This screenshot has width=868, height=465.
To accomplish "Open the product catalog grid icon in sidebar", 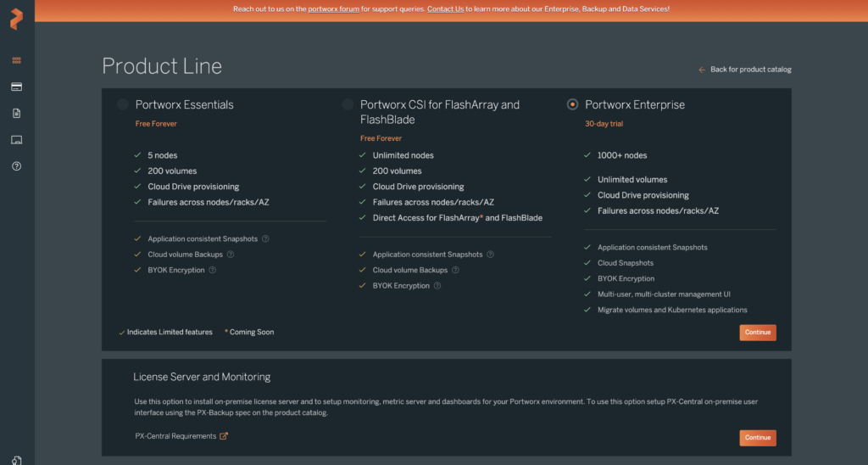I will [16, 60].
